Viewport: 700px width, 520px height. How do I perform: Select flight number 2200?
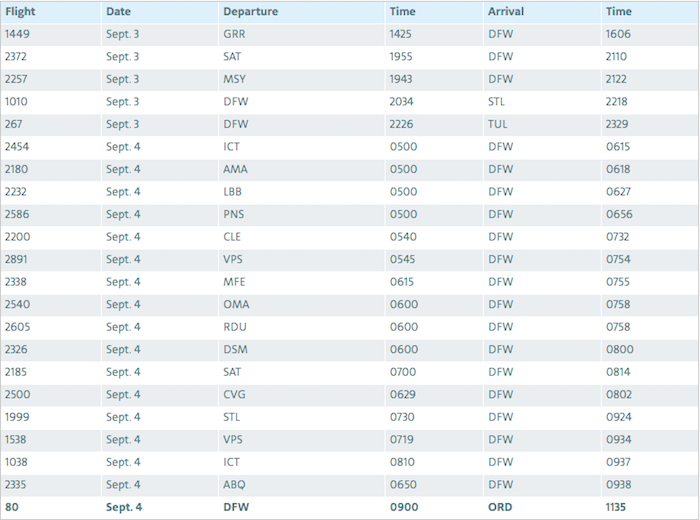pos(17,237)
